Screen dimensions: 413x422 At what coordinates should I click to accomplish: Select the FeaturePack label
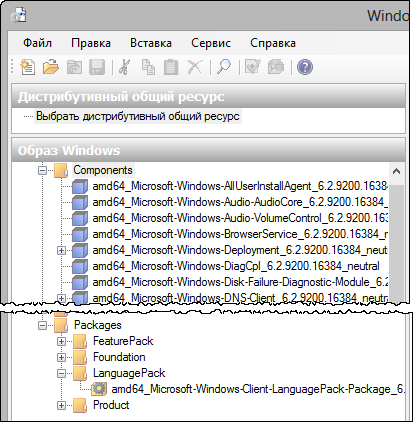coord(123,341)
